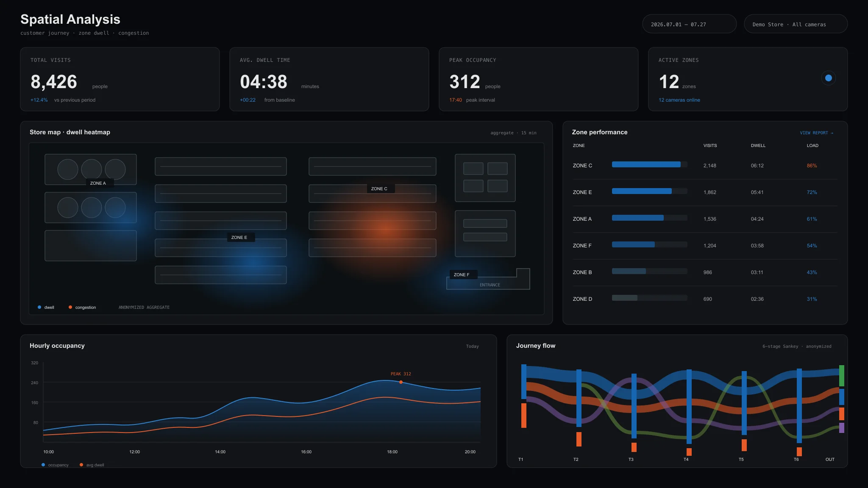The image size is (868, 488).
Task: Open the Demo Store All cameras selector
Action: click(796, 24)
